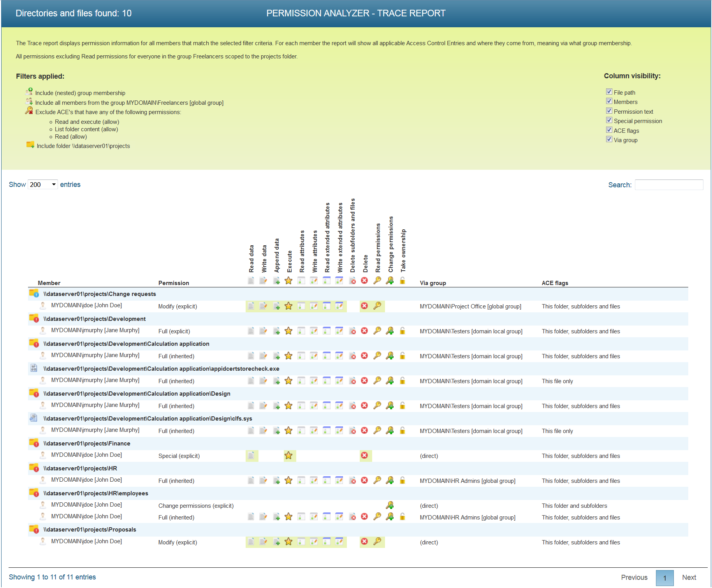
Task: Click the Delete red X header icon
Action: pos(364,281)
